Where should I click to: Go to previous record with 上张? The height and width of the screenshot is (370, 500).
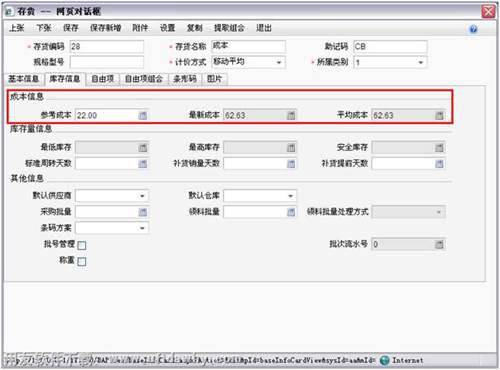click(17, 28)
